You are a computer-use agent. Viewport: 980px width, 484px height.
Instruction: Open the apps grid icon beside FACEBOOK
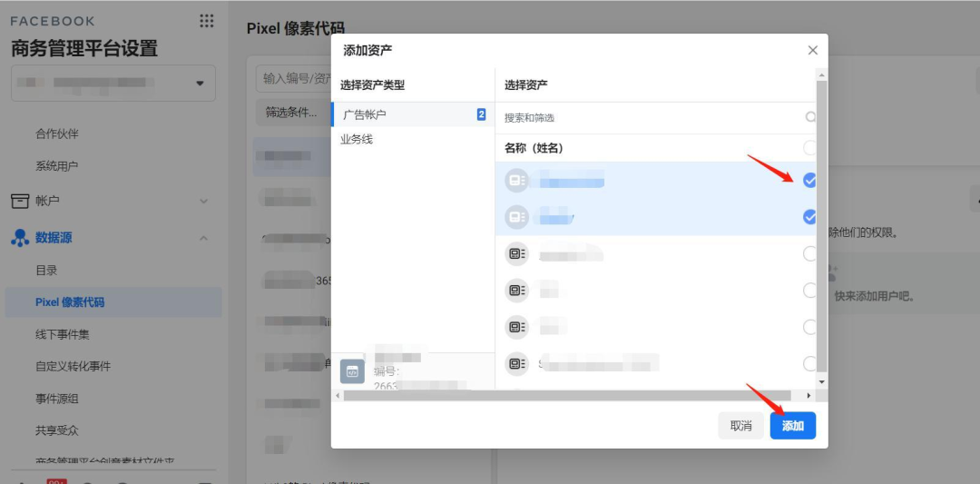[x=206, y=21]
